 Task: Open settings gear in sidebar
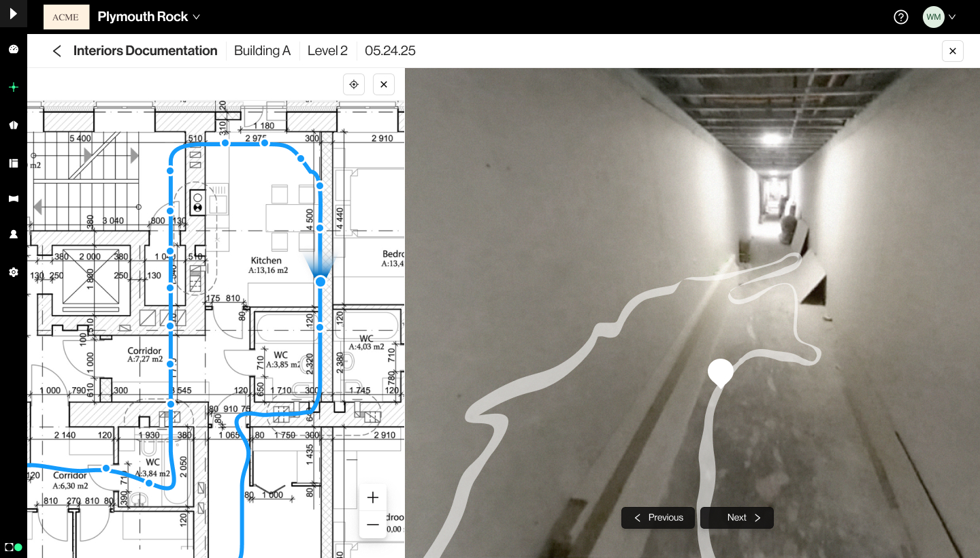[x=13, y=272]
